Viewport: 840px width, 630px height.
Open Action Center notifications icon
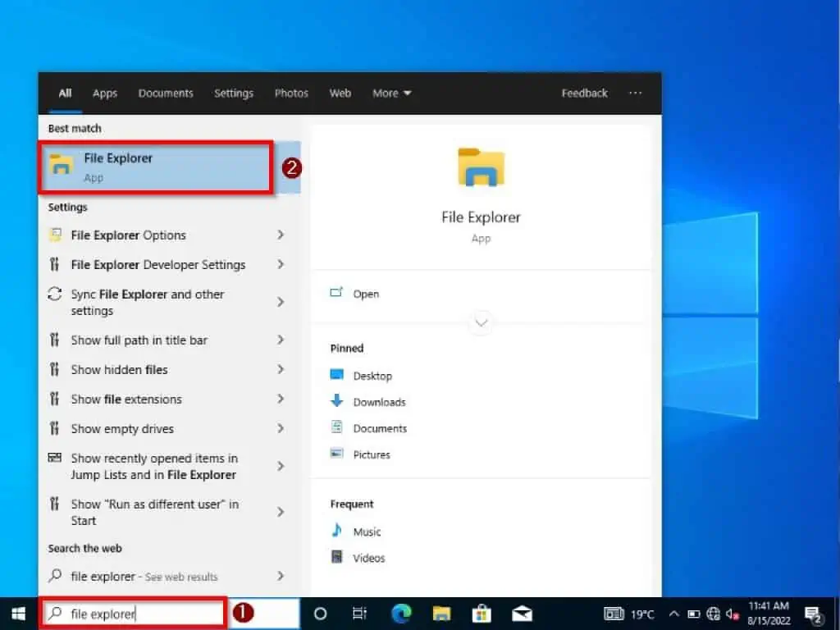[x=813, y=614]
